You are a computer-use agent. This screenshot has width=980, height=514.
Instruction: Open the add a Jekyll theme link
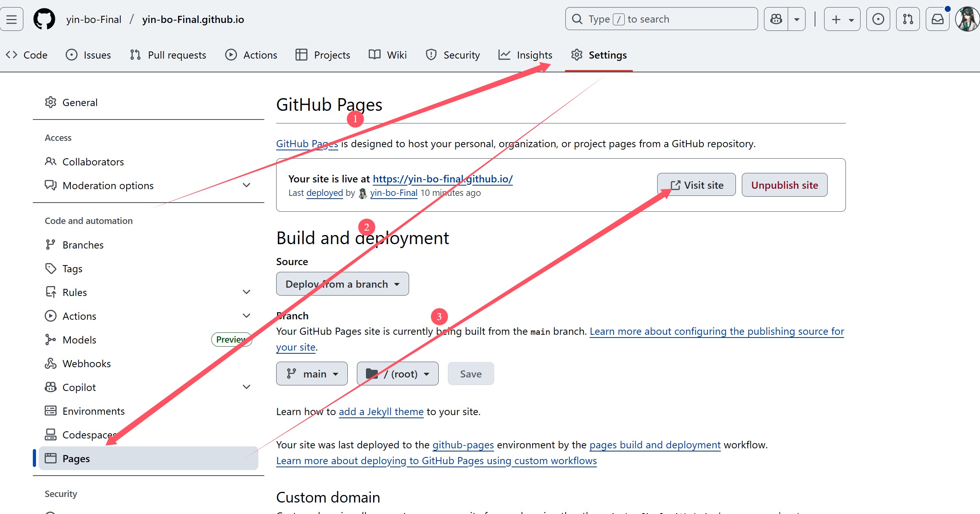(x=381, y=412)
